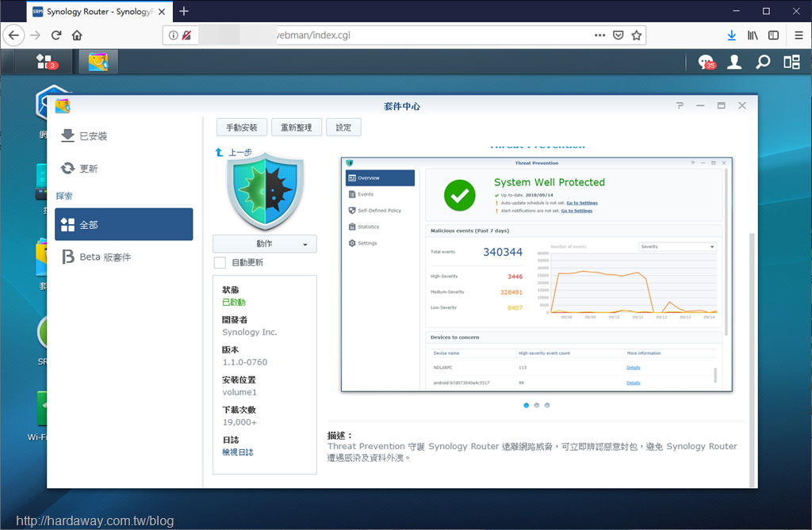Save page to Pocket icon
Screen dimensions: 812x530
pyautogui.click(x=618, y=35)
